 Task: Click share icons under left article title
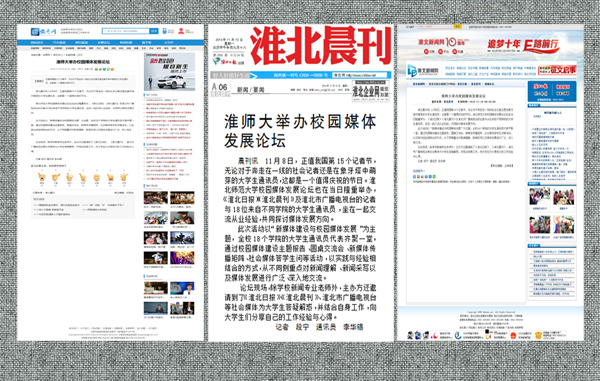(104, 69)
